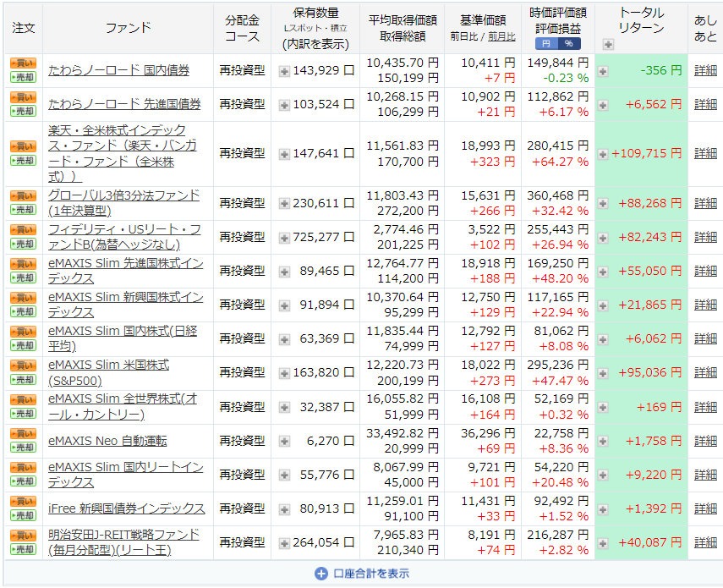Click 売却 for eMAXIS Slim 国内株式(日経平均)
723x588 pixels.
click(23, 346)
